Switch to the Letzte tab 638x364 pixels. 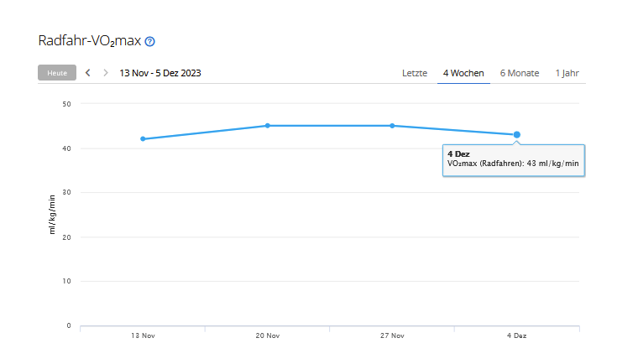415,73
